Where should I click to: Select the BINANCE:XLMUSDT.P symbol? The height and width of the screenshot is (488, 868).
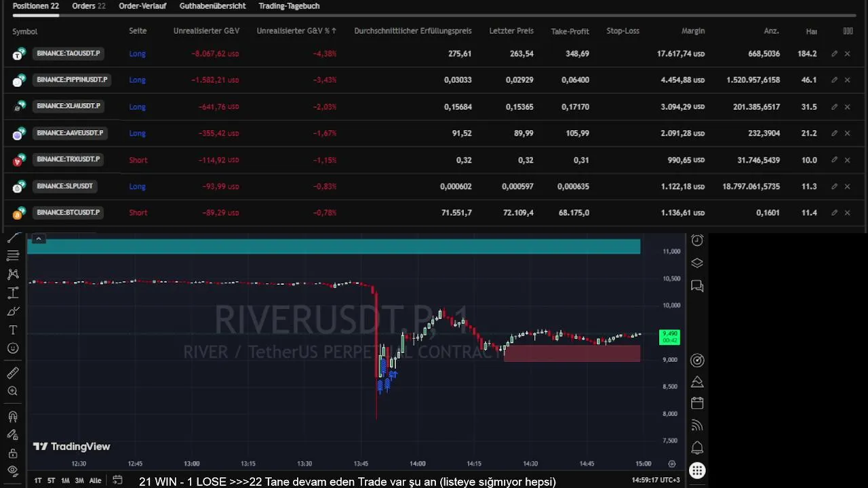pyautogui.click(x=68, y=106)
